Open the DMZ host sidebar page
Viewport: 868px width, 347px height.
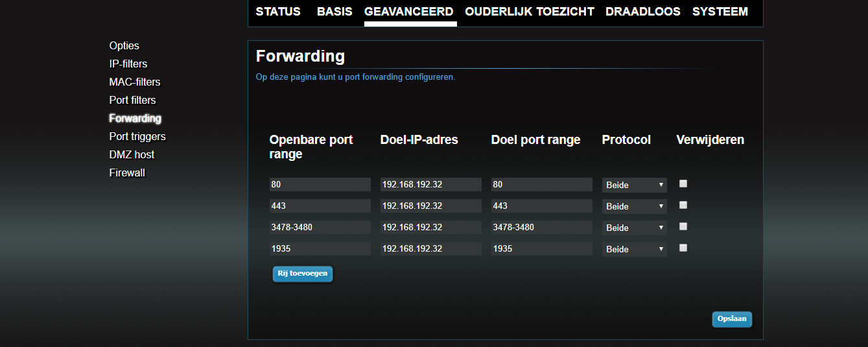(x=132, y=154)
